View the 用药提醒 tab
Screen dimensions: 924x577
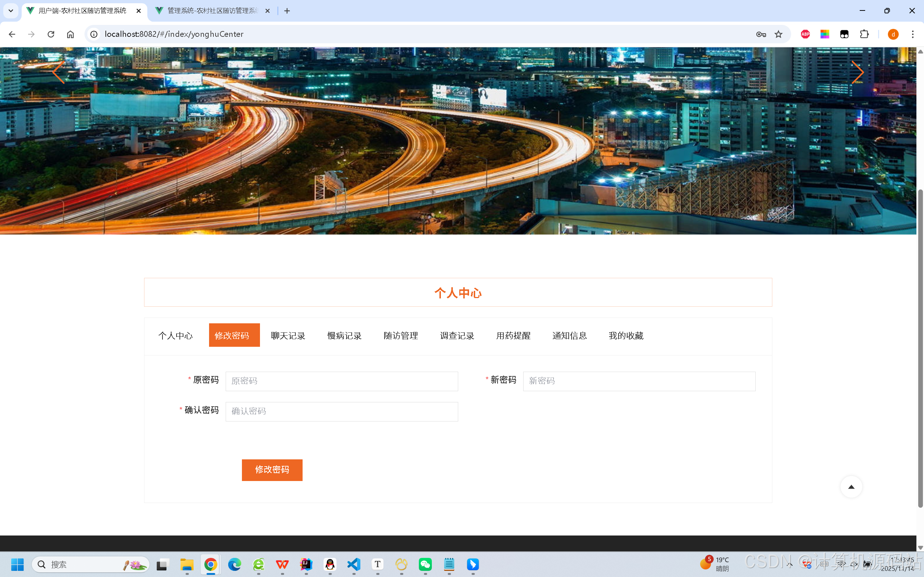point(513,336)
